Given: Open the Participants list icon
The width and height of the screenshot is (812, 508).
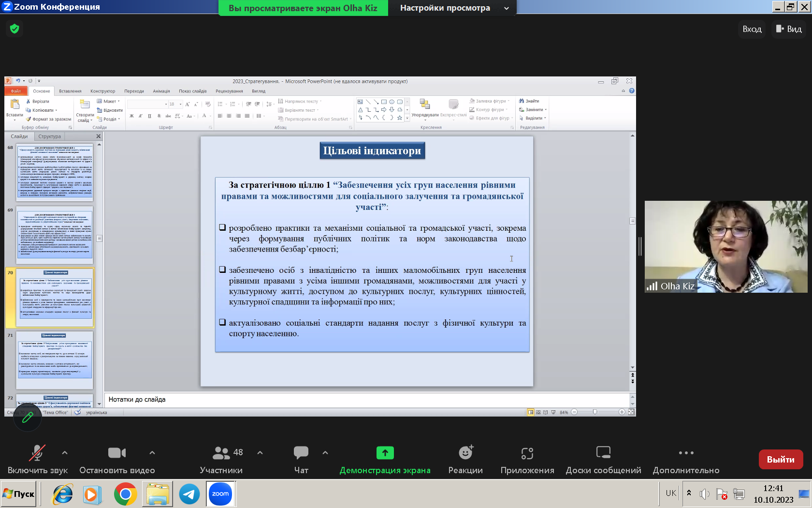Looking at the screenshot, I should 221,453.
